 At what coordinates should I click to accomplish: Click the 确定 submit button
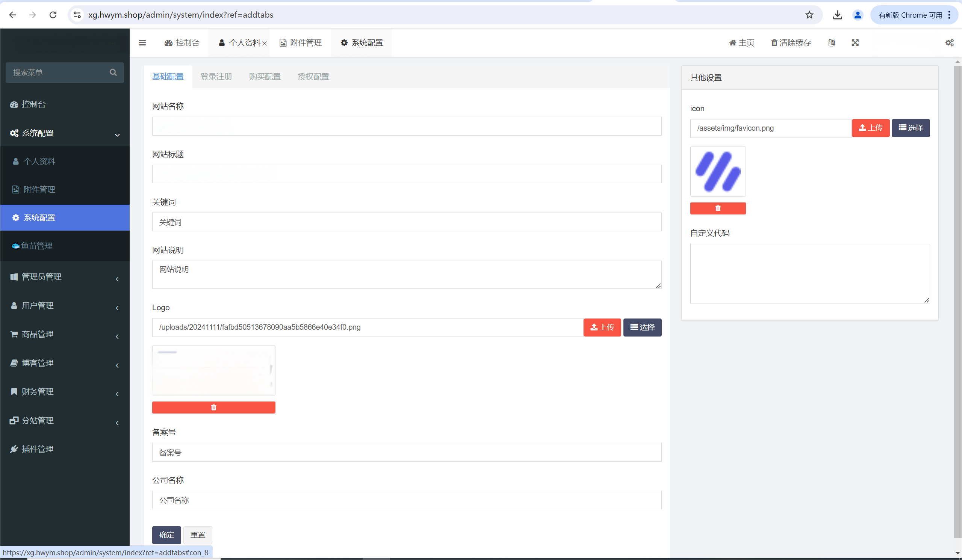tap(166, 535)
